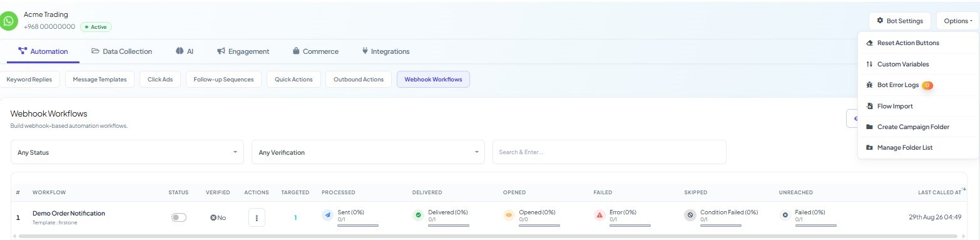Open the three-dot actions menu for Demo Order Notification
This screenshot has height=240, width=980.
pyautogui.click(x=257, y=217)
